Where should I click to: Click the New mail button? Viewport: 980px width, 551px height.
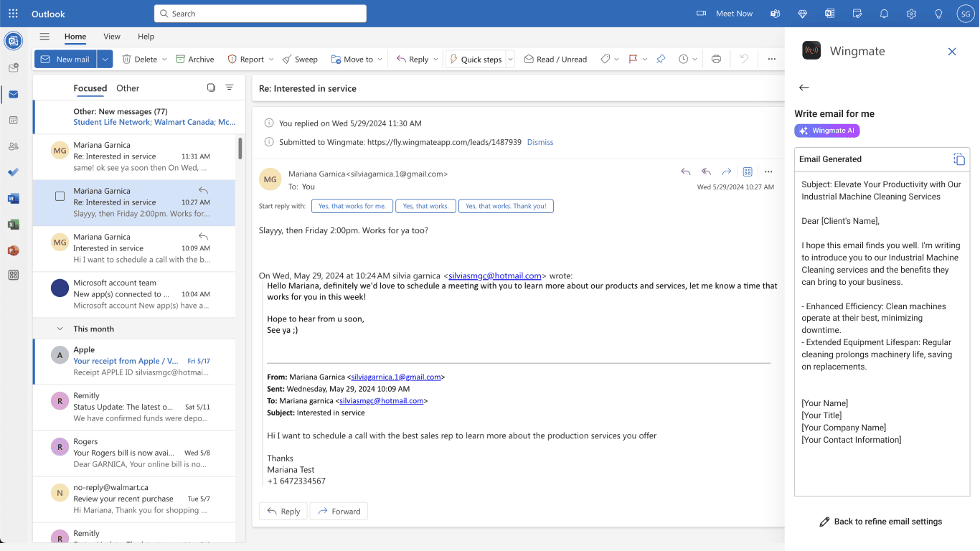click(x=66, y=59)
